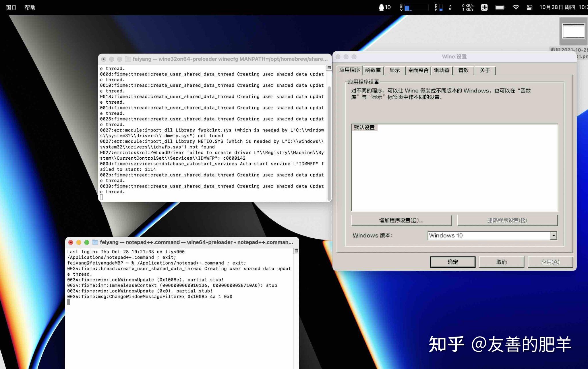Click the 增加程序设置(C) button

click(x=401, y=220)
